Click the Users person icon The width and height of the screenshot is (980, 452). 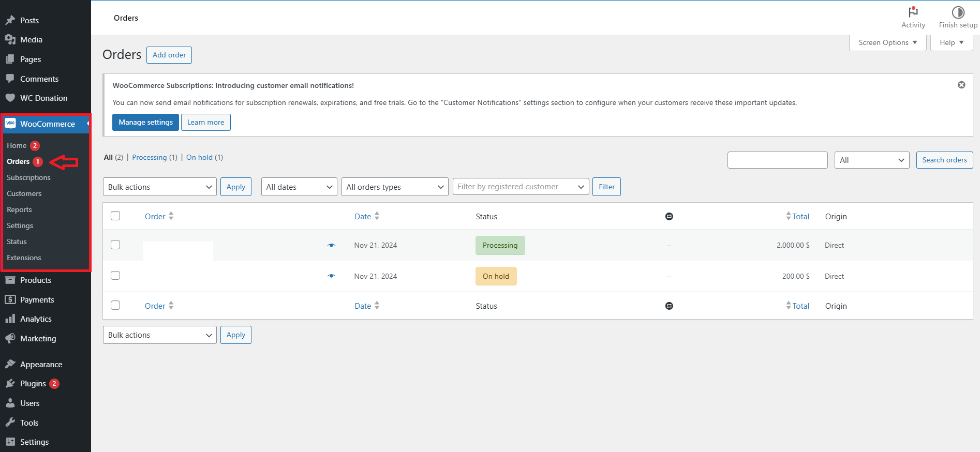tap(10, 403)
